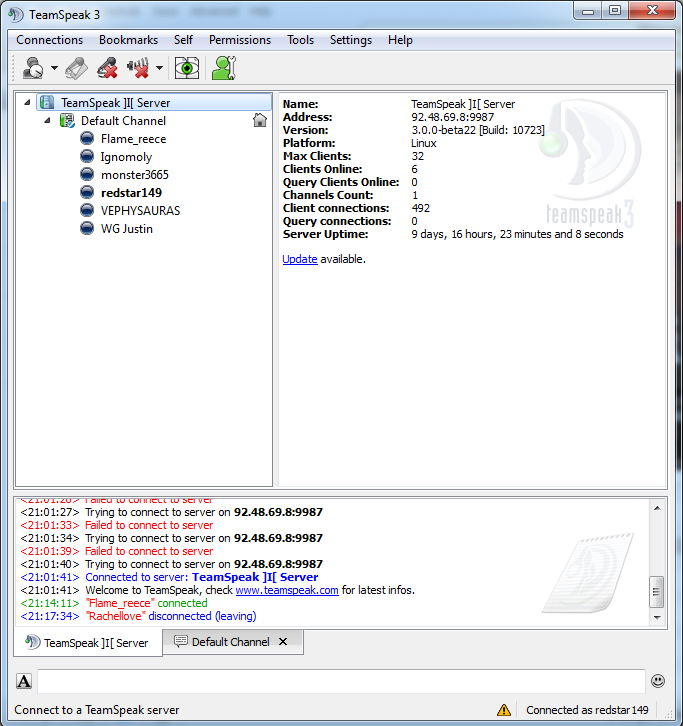
Task: Select user WG Justin in the channel
Action: coord(126,229)
